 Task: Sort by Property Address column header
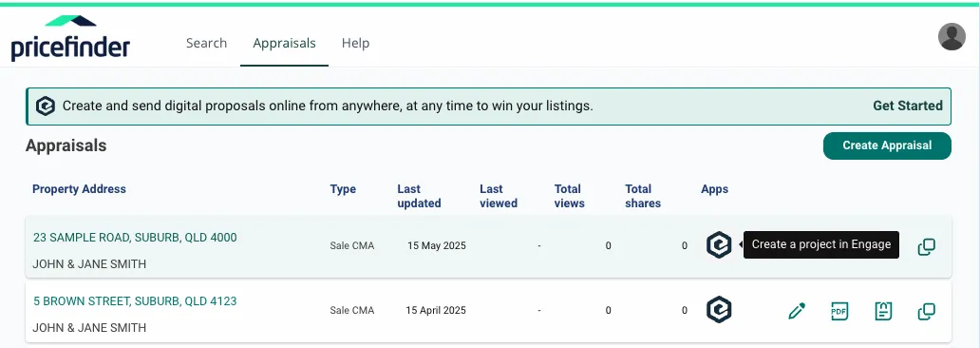click(80, 189)
